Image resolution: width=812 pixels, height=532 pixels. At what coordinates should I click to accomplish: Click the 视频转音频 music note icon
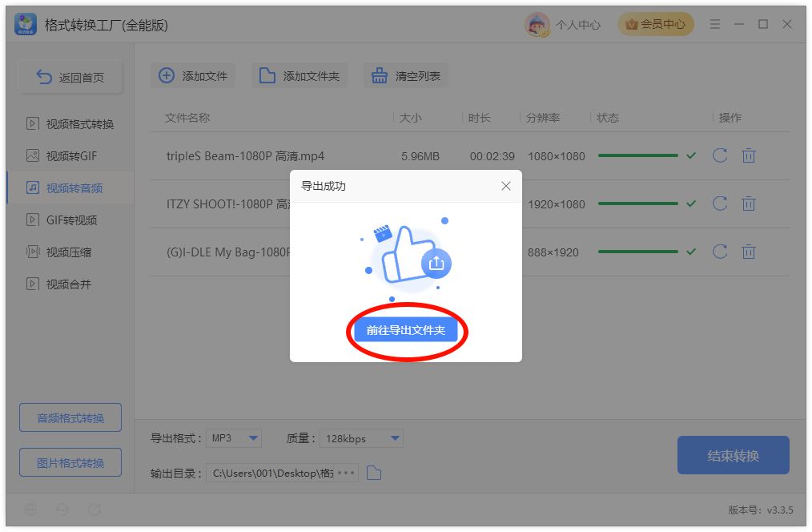click(x=33, y=187)
